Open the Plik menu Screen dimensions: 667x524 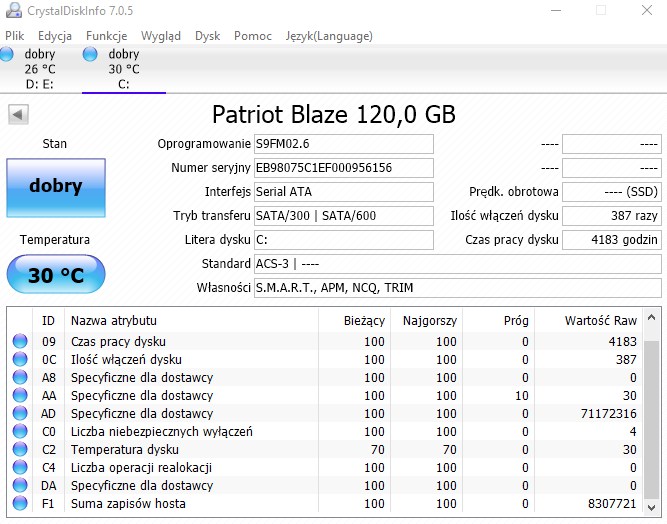14,36
